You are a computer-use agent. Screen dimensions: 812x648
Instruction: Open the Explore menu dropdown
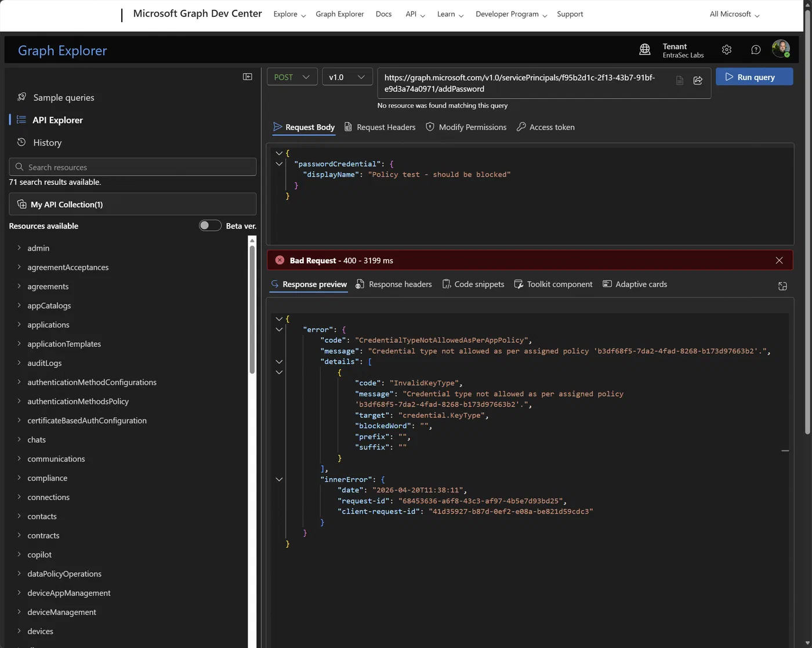pyautogui.click(x=289, y=15)
